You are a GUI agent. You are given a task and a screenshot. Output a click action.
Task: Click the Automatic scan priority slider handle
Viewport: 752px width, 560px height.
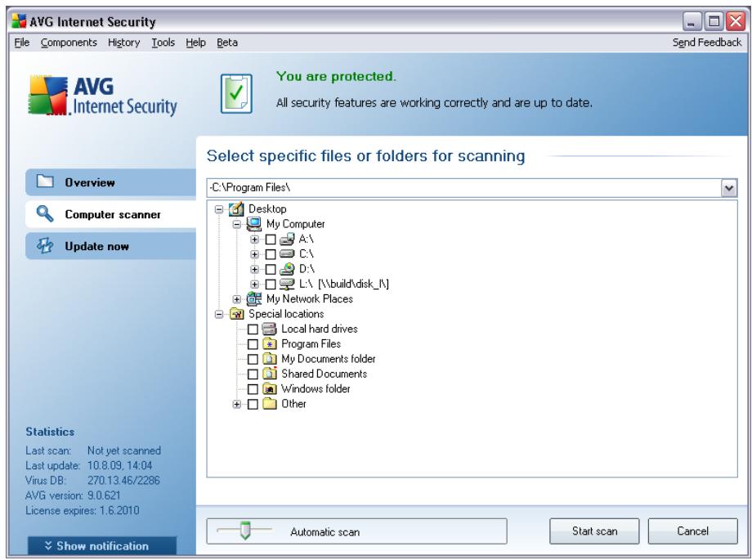[245, 531]
